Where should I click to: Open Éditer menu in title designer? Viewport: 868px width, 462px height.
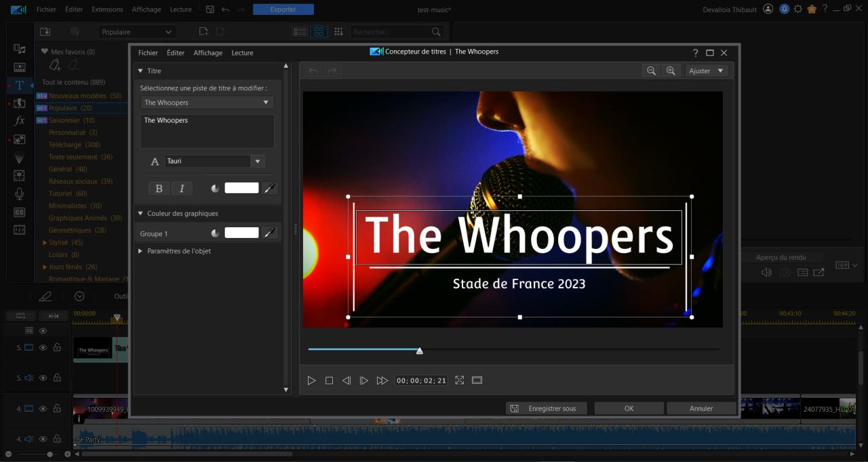coord(176,53)
